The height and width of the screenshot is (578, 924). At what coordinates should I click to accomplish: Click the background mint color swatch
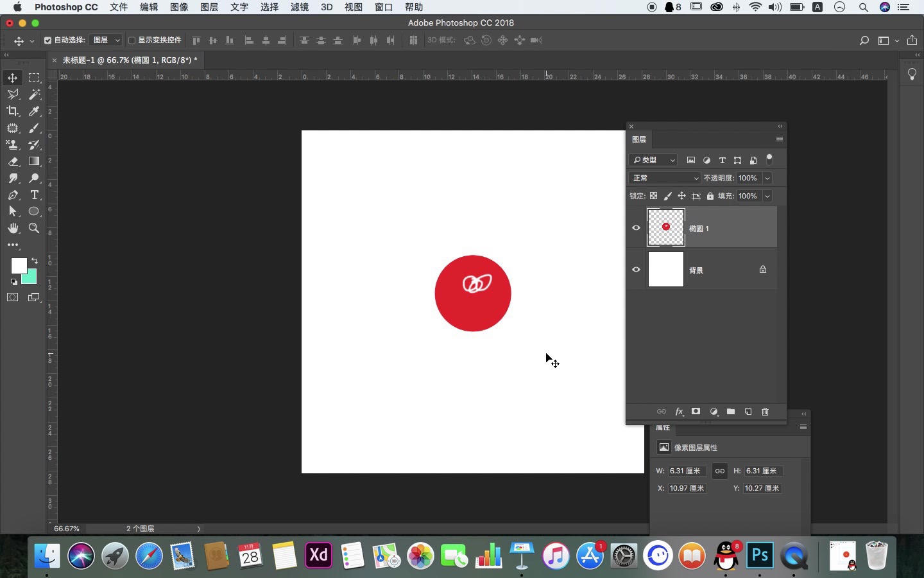click(x=31, y=278)
